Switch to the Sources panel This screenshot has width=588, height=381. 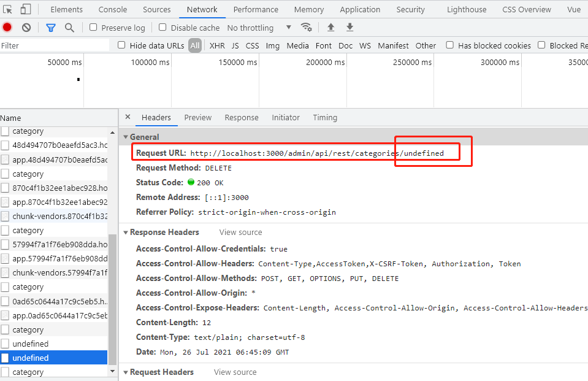tap(157, 9)
